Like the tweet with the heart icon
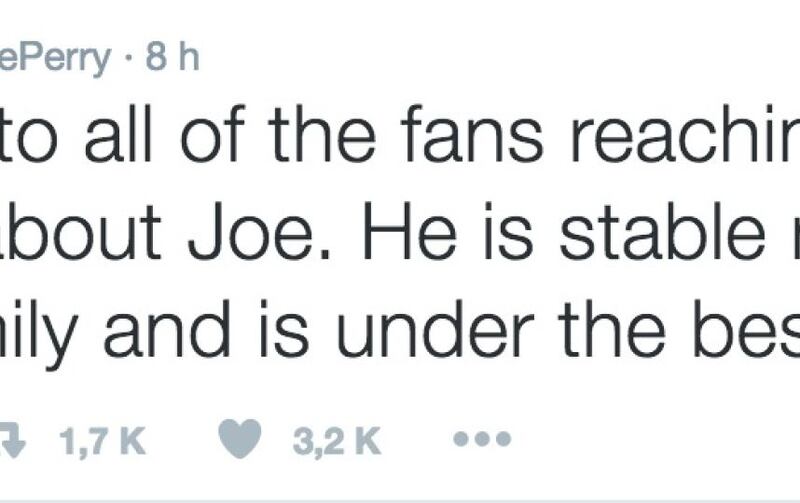The height and width of the screenshot is (503, 800). [240, 439]
